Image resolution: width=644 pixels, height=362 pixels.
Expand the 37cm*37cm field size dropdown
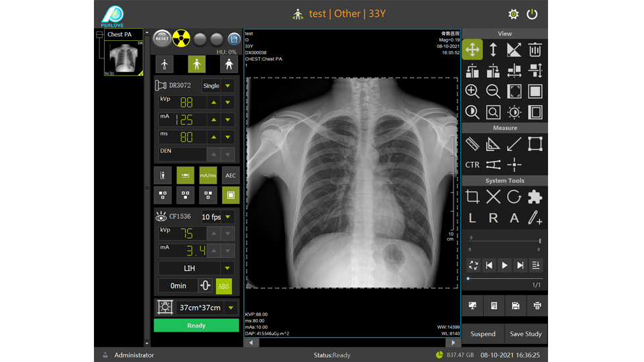pos(231,308)
